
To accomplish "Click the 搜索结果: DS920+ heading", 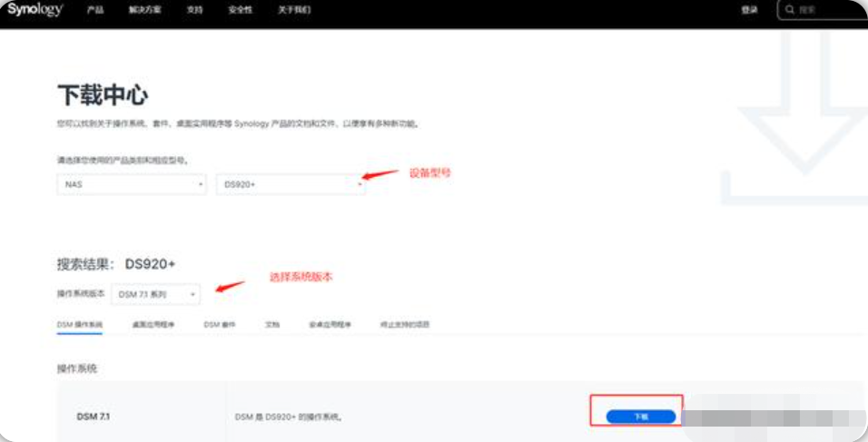I will coord(116,264).
